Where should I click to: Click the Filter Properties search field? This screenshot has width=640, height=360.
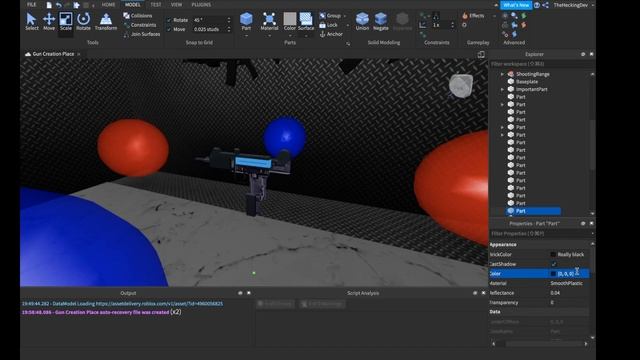(x=539, y=233)
